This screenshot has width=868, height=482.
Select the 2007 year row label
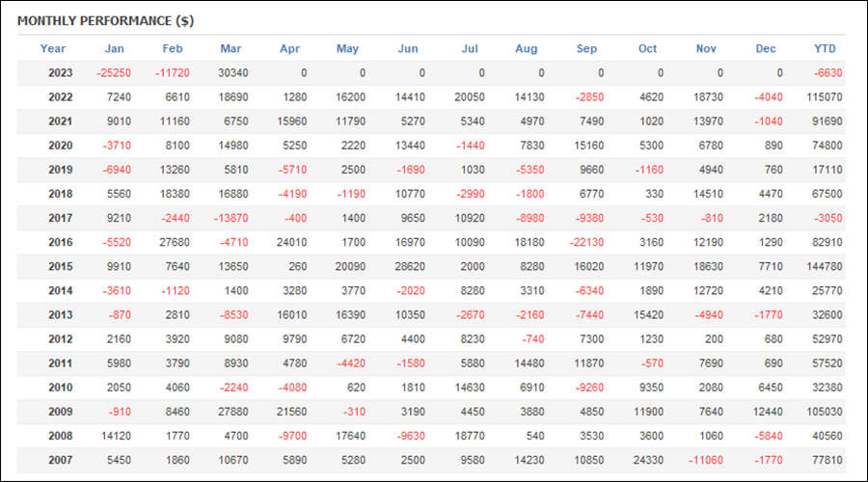[61, 460]
